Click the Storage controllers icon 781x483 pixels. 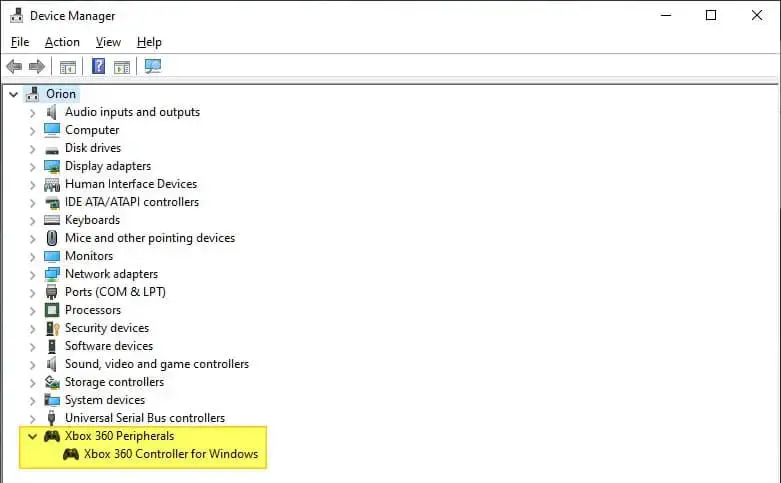[x=52, y=382]
